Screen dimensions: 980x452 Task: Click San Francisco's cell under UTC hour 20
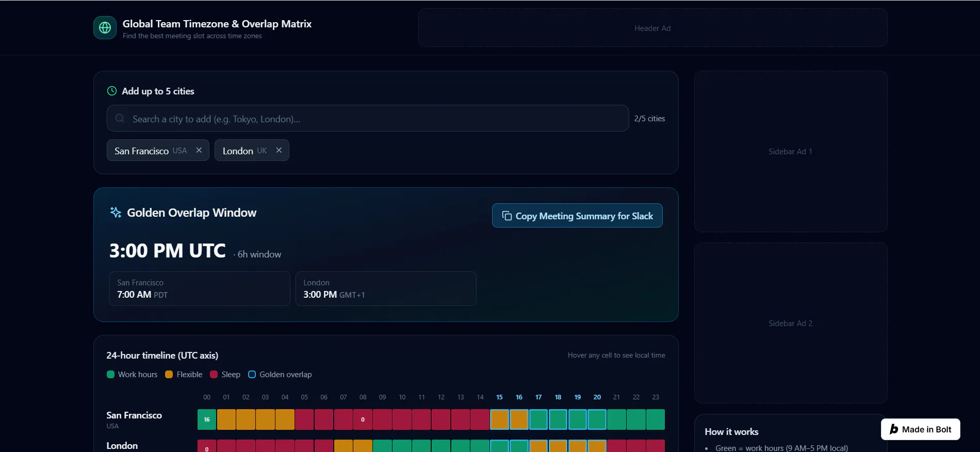[x=597, y=419]
